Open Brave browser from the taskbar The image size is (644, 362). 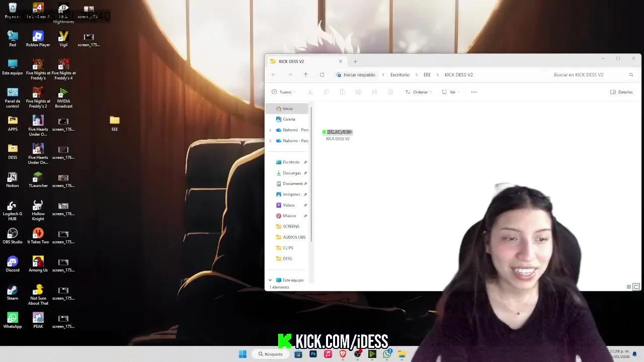(343, 354)
